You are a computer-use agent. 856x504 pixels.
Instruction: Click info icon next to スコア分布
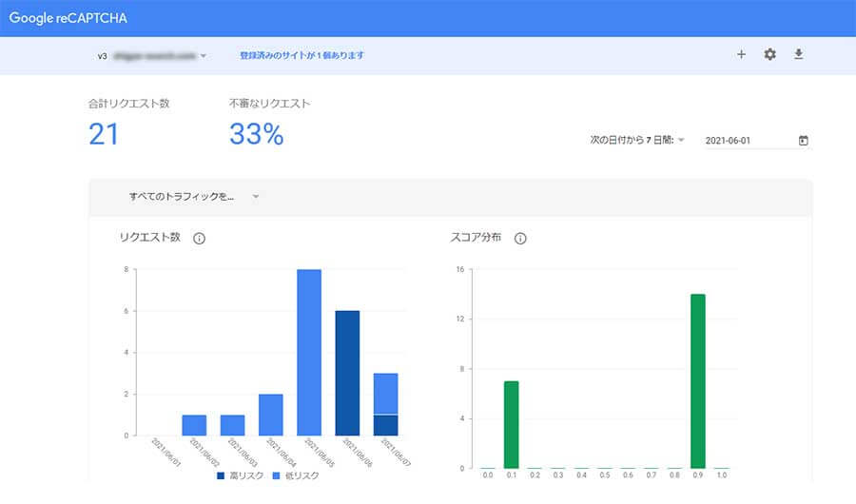pos(520,239)
